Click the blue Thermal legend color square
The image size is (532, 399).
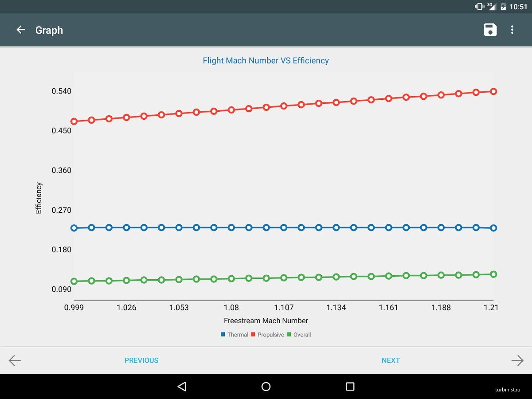pos(223,335)
